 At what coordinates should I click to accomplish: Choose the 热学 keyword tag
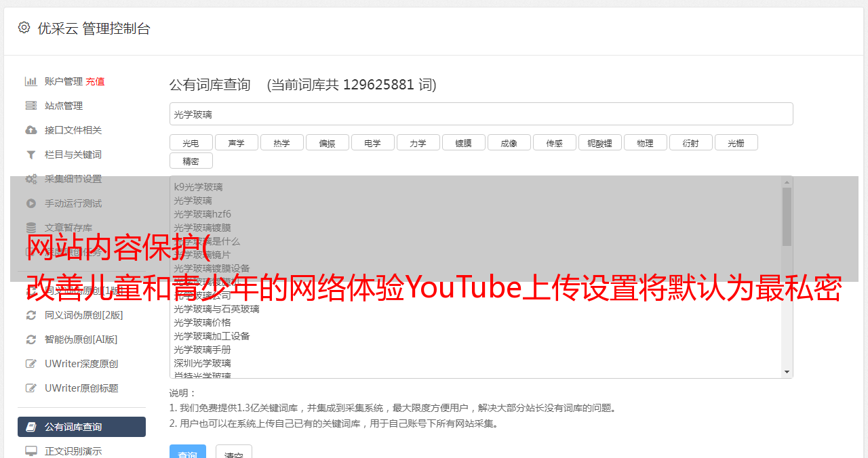[281, 142]
